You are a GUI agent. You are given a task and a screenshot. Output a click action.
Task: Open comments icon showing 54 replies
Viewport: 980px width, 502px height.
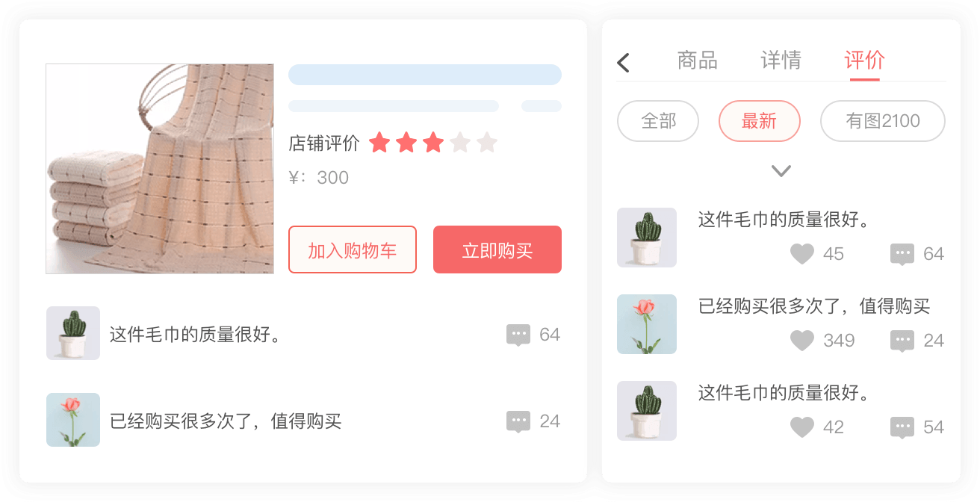[902, 428]
